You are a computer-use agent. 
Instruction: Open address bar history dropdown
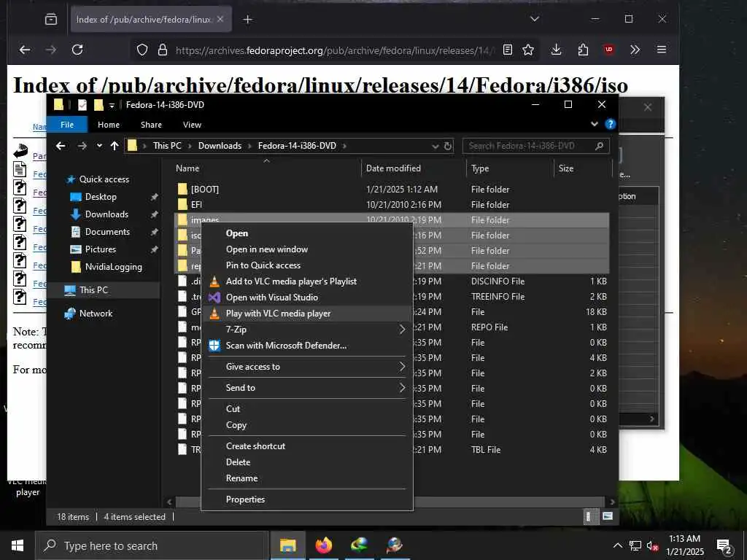tap(435, 146)
